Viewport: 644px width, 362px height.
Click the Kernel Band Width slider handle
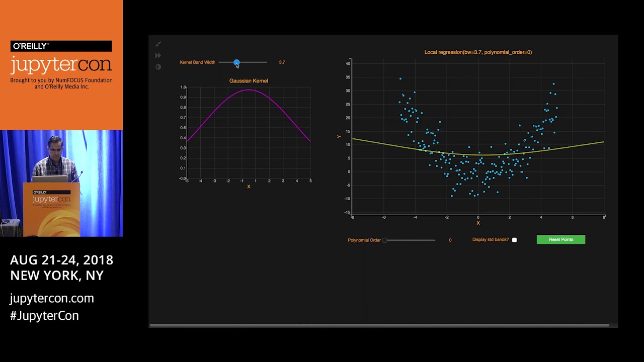click(x=236, y=62)
